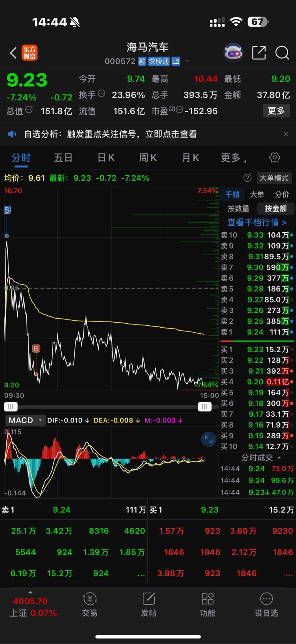Switch to the 五日 tab
Image resolution: width=296 pixels, height=644 pixels.
(63, 157)
